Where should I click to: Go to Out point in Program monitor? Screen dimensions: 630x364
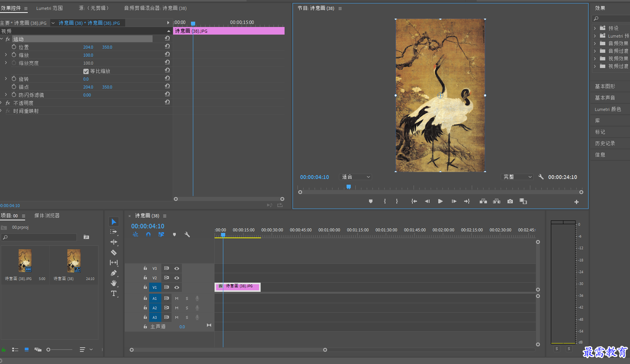pyautogui.click(x=467, y=201)
